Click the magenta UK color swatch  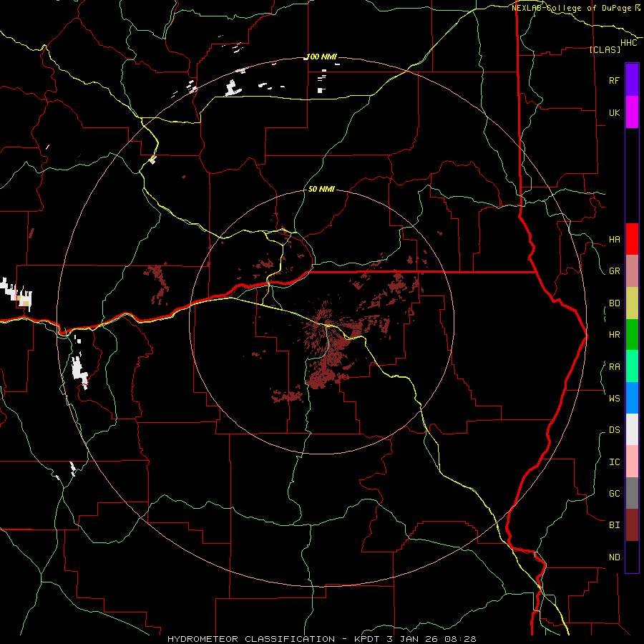pos(632,112)
